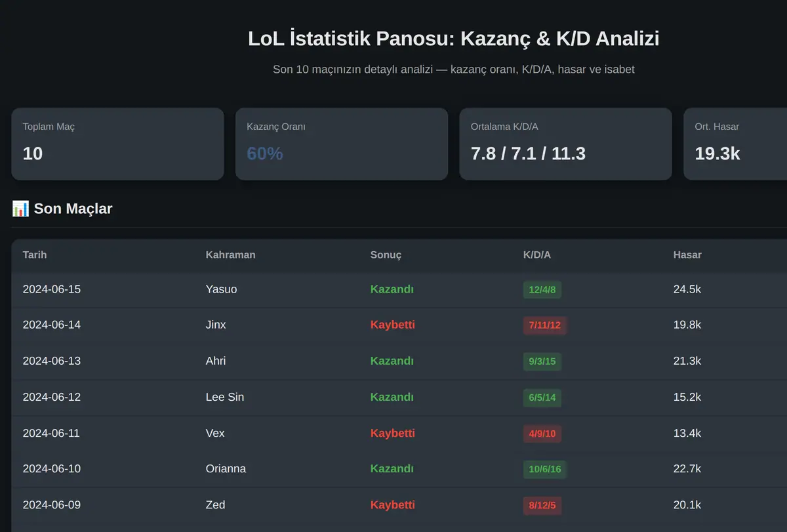This screenshot has height=532, width=787.
Task: Select the Lee Sin hero cell
Action: (x=225, y=397)
